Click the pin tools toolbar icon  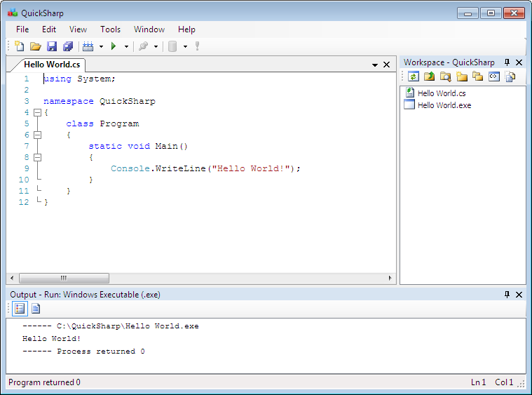tap(143, 46)
